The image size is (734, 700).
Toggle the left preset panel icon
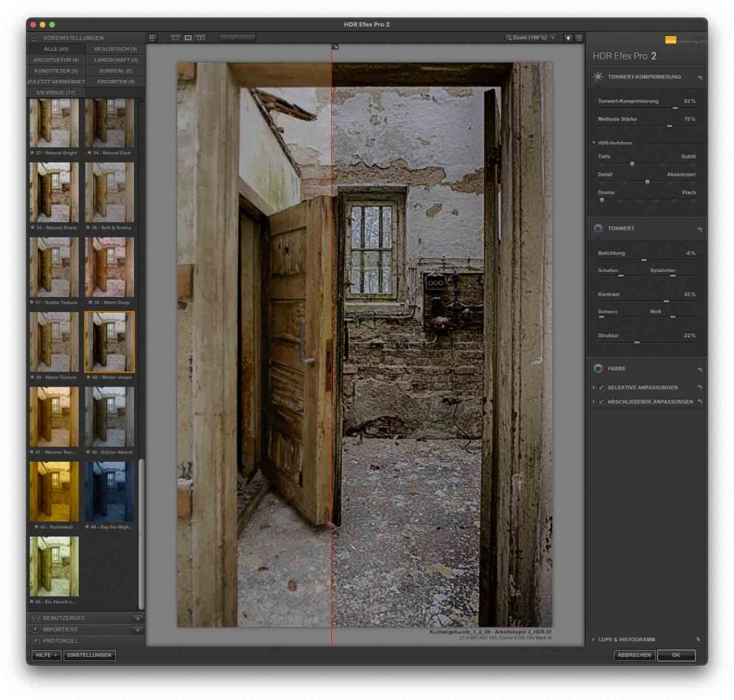(153, 37)
